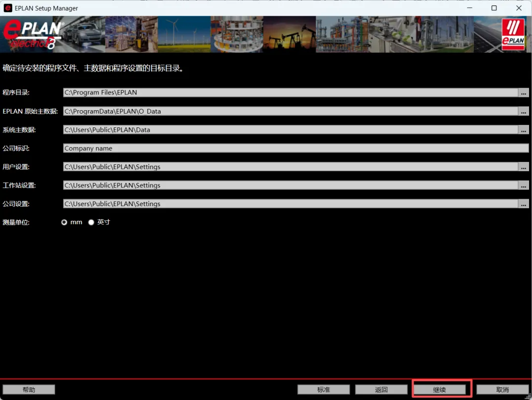This screenshot has width=532, height=400.
Task: Click the warehouse forklift banner image
Action: (132, 34)
